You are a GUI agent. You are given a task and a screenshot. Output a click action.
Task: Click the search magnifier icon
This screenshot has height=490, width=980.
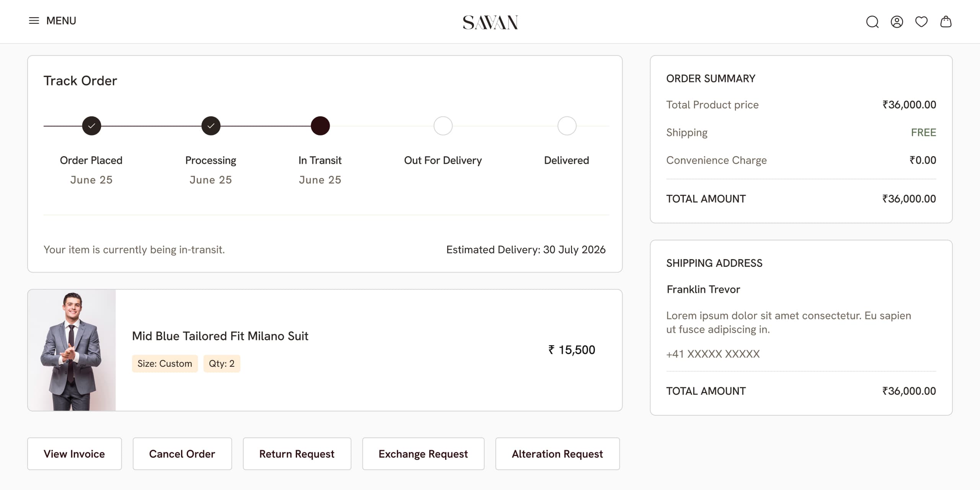click(x=872, y=22)
